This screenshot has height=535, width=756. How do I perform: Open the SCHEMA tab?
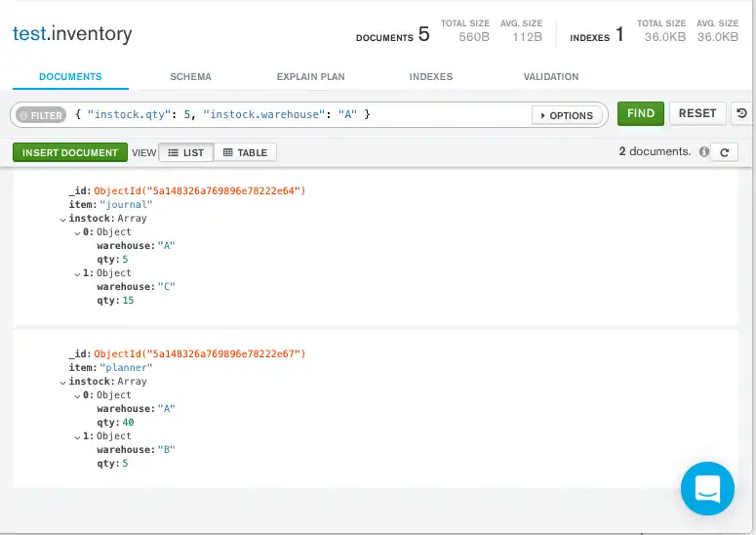[x=190, y=76]
